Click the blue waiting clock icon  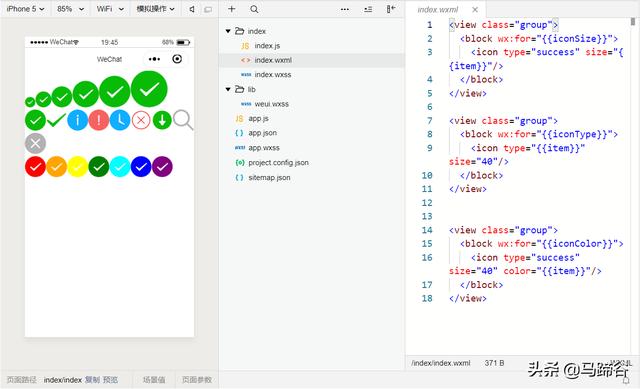(x=120, y=120)
